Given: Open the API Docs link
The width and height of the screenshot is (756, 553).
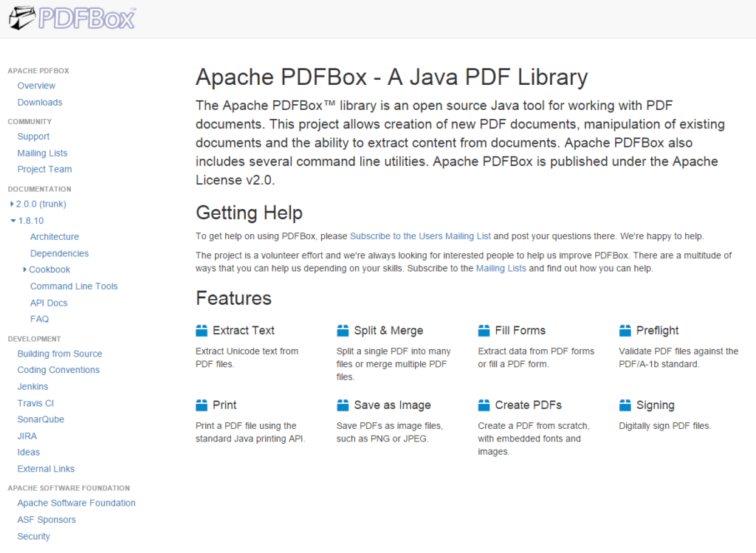Looking at the screenshot, I should point(49,303).
